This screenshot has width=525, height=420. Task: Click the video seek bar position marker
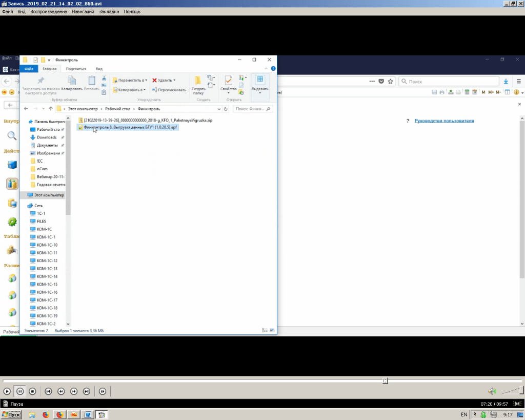pyautogui.click(x=385, y=381)
